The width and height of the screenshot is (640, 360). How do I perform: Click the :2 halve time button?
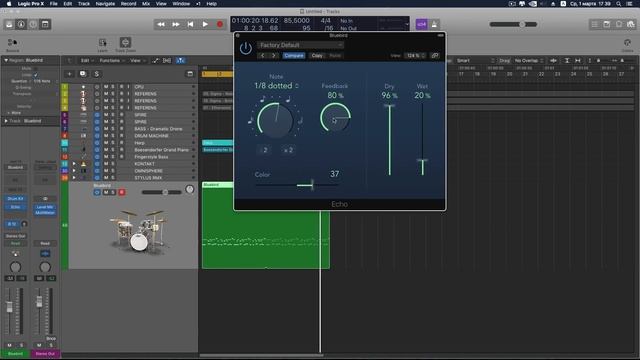pyautogui.click(x=264, y=150)
